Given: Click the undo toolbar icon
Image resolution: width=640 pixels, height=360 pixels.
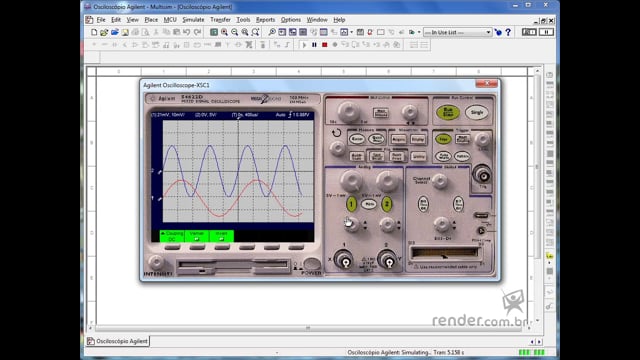Looking at the screenshot, I should click(187, 32).
